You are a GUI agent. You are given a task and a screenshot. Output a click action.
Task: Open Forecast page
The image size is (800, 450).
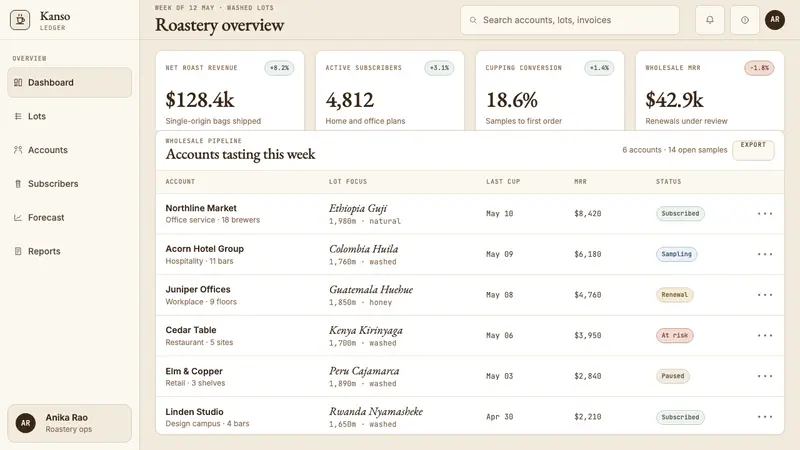click(x=69, y=217)
